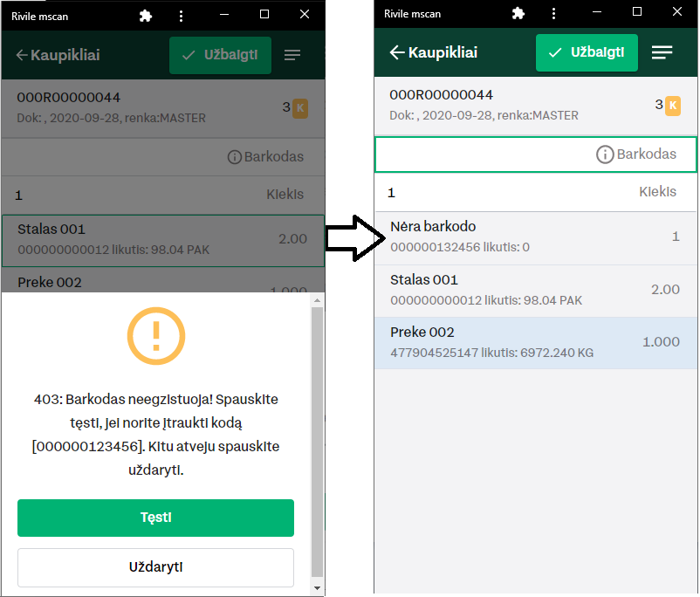The image size is (700, 597).
Task: Click document 000R00000044 header in right window
Action: [x=536, y=106]
